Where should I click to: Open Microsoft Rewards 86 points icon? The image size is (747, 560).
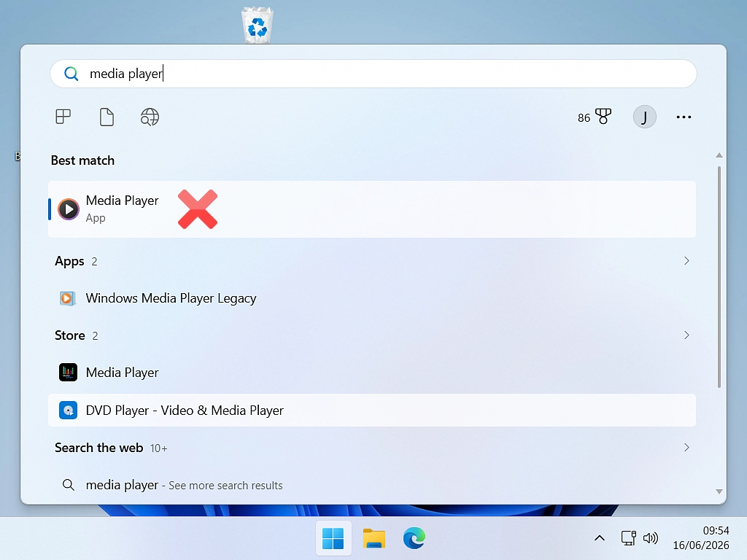[594, 117]
